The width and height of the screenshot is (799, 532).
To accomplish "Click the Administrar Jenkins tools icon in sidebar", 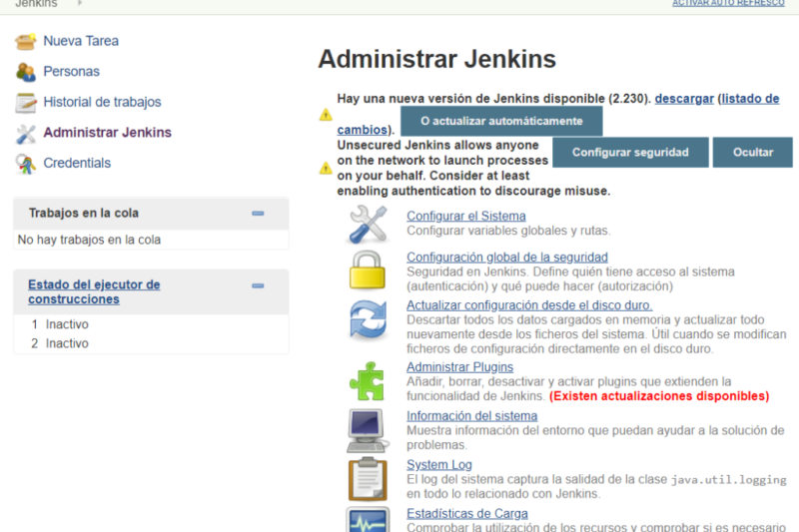I will 26,134.
